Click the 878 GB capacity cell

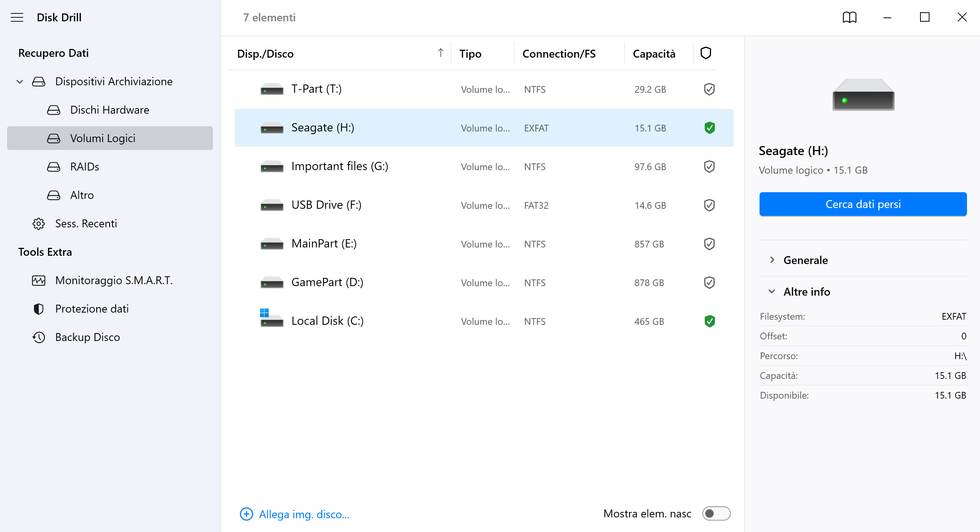[649, 283]
